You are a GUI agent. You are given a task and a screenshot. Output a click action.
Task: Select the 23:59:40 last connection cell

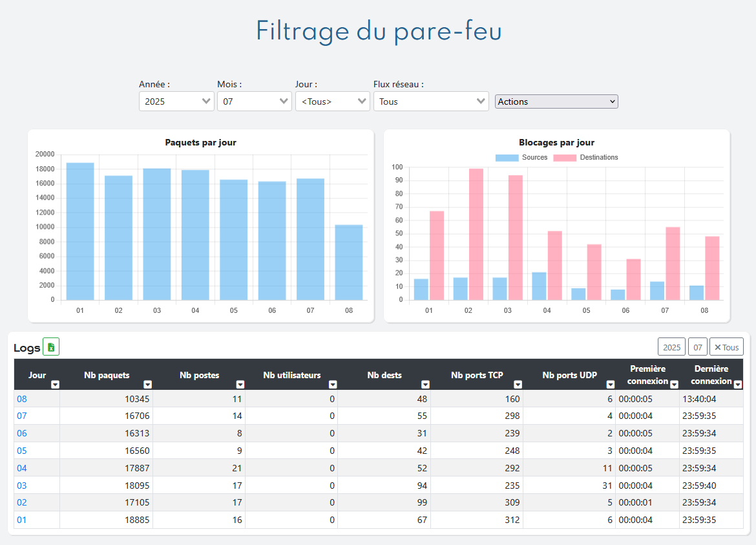pos(711,485)
